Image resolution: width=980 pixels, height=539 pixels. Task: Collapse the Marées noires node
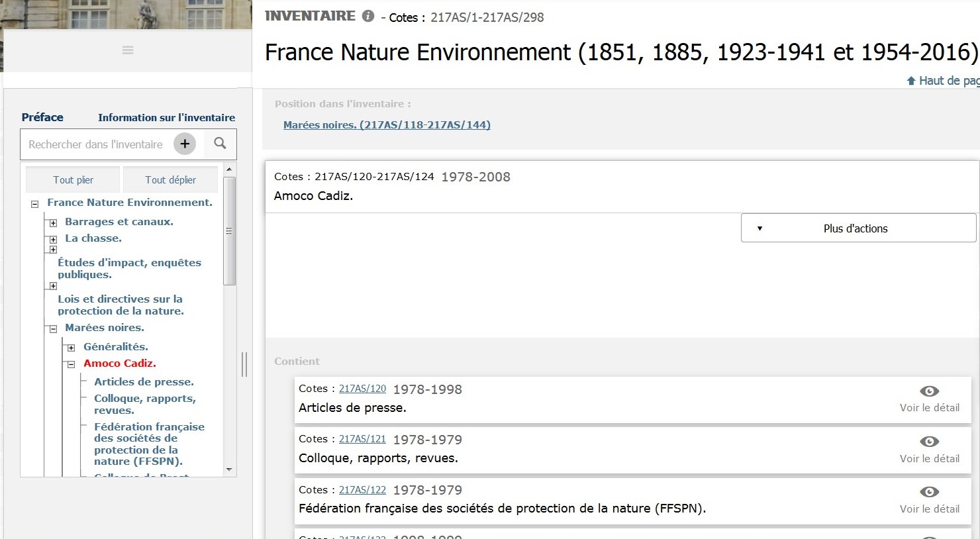point(53,328)
